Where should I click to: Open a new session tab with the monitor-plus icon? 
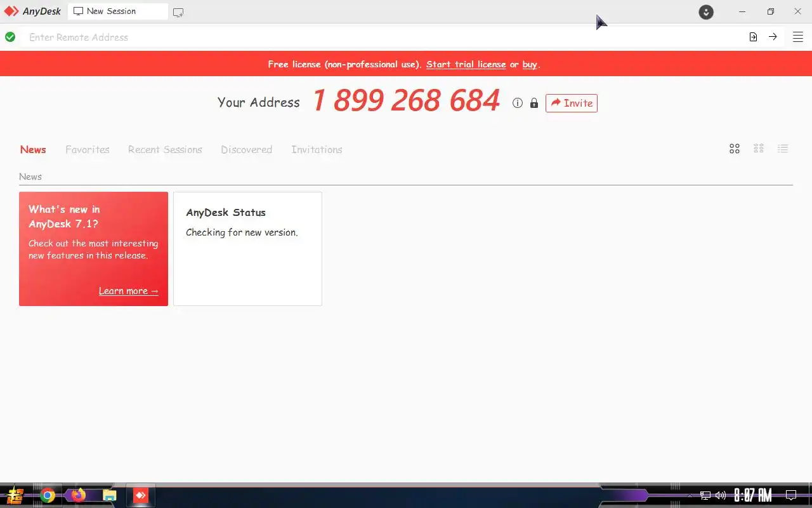click(178, 12)
